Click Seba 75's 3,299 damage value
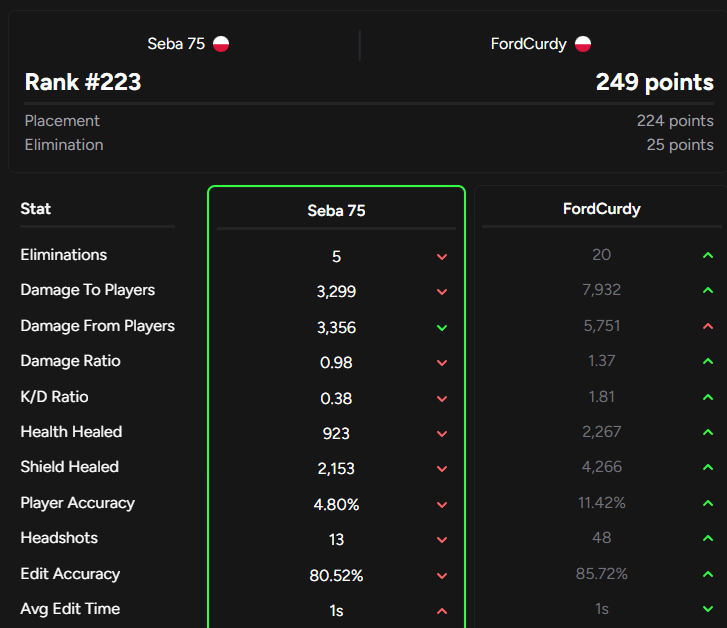 [x=336, y=292]
